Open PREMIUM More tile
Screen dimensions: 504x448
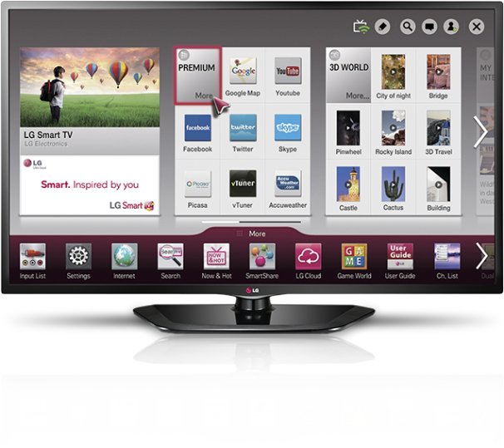pos(198,76)
